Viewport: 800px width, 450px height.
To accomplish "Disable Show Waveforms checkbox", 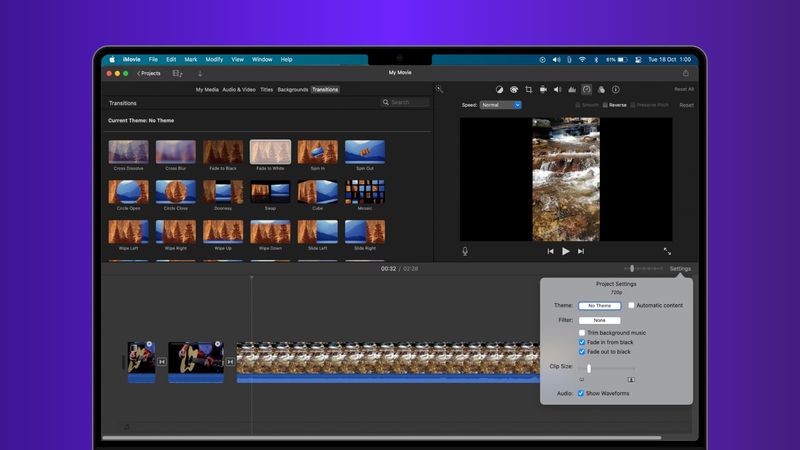I will (x=581, y=393).
